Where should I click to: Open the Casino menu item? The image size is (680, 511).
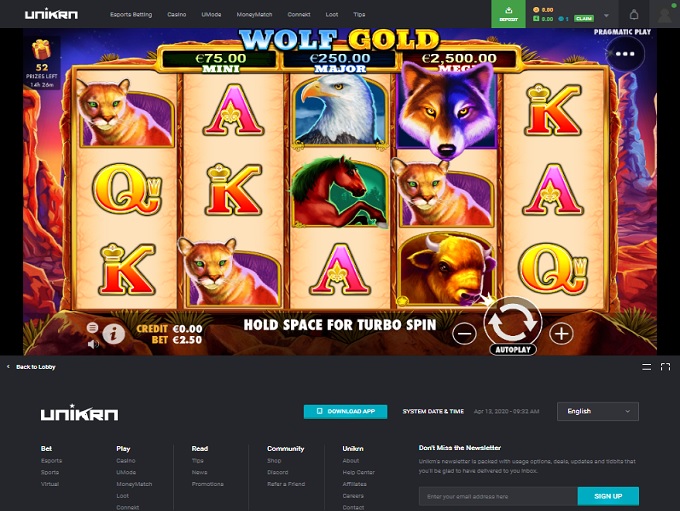[177, 14]
